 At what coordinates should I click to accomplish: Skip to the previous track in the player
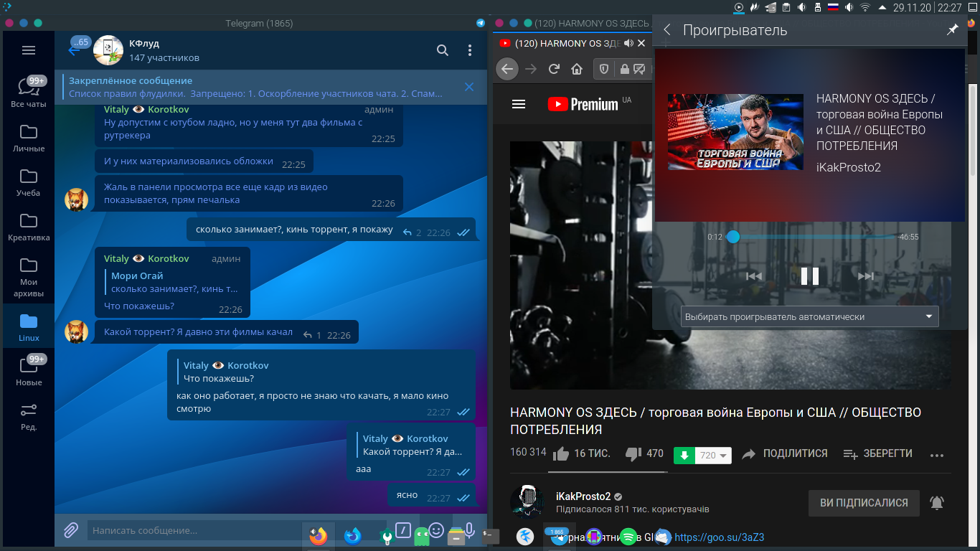[753, 276]
